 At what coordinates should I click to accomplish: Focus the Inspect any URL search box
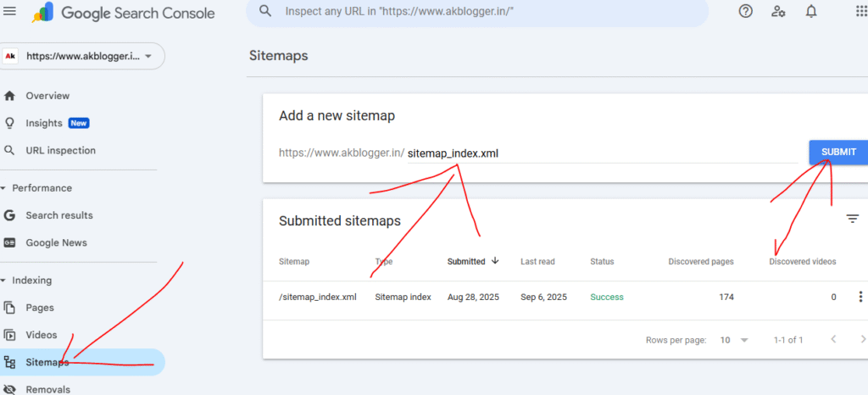(476, 11)
